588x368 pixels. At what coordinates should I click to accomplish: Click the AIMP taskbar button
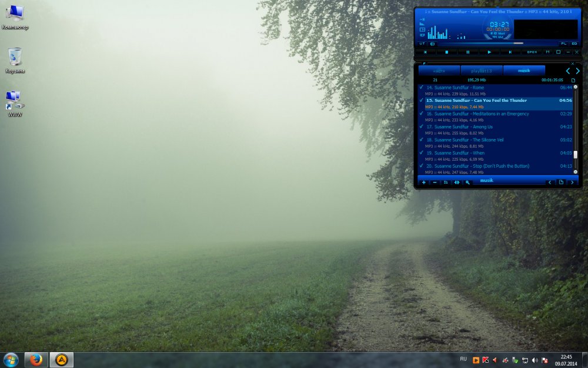point(61,360)
